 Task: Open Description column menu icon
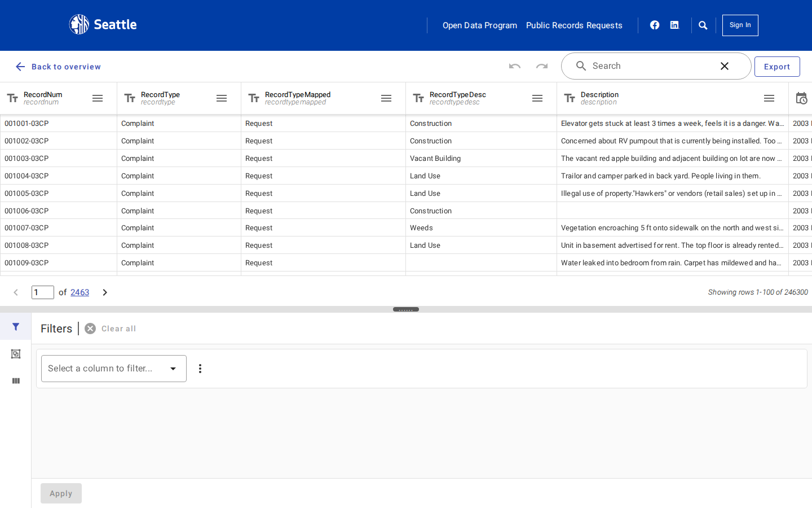click(769, 98)
